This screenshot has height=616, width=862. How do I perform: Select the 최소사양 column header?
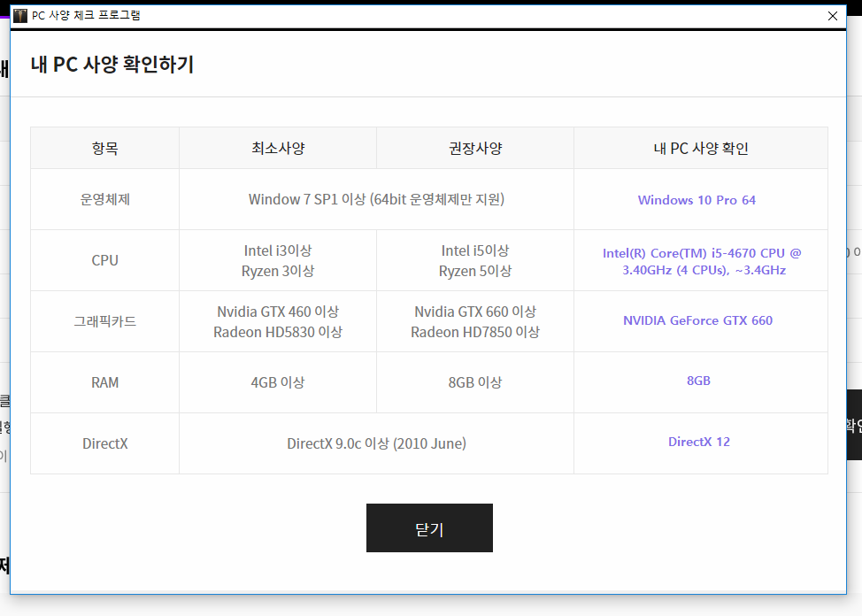278,148
